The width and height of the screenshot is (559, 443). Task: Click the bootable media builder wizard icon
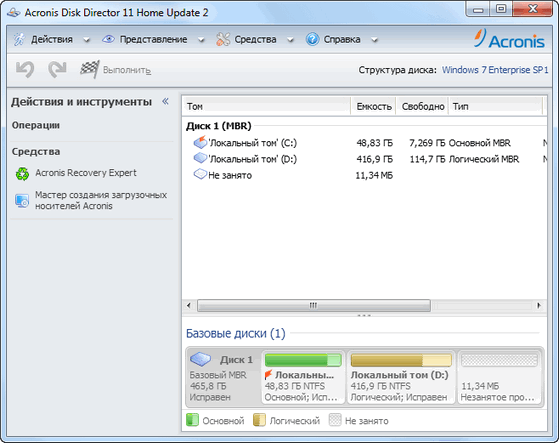pyautogui.click(x=22, y=200)
